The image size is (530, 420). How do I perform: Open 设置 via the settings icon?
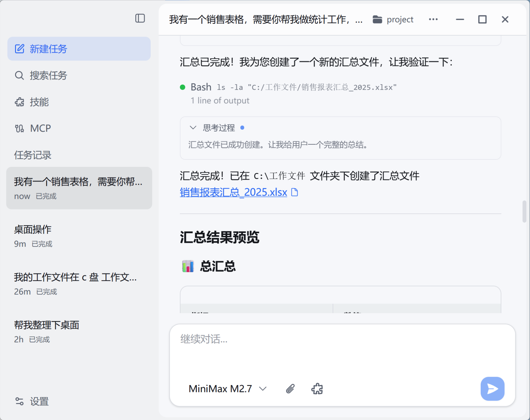19,401
